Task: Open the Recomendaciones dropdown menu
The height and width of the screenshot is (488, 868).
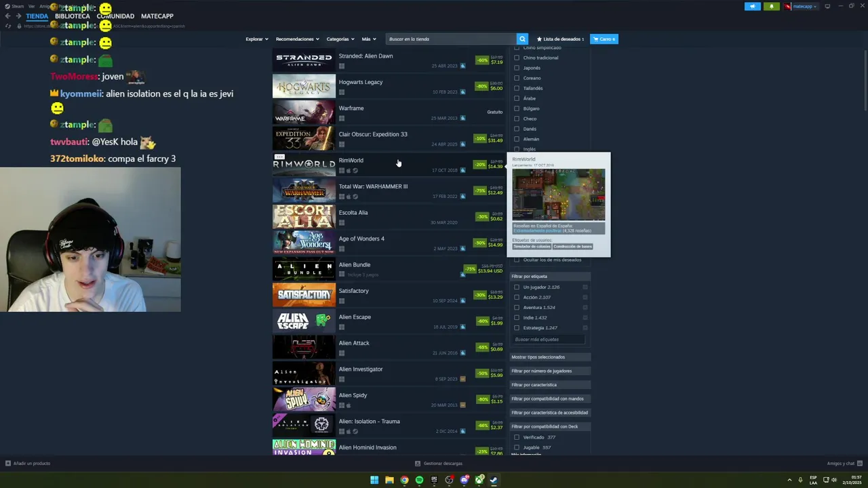Action: click(298, 39)
